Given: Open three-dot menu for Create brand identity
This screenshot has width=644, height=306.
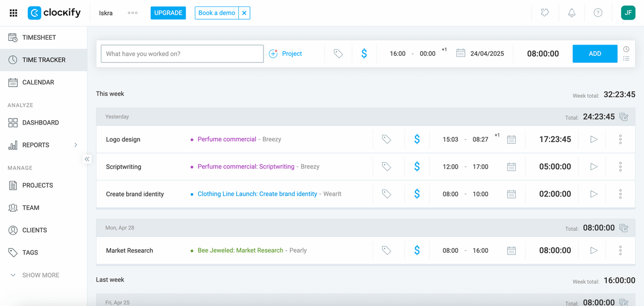Looking at the screenshot, I should [620, 194].
